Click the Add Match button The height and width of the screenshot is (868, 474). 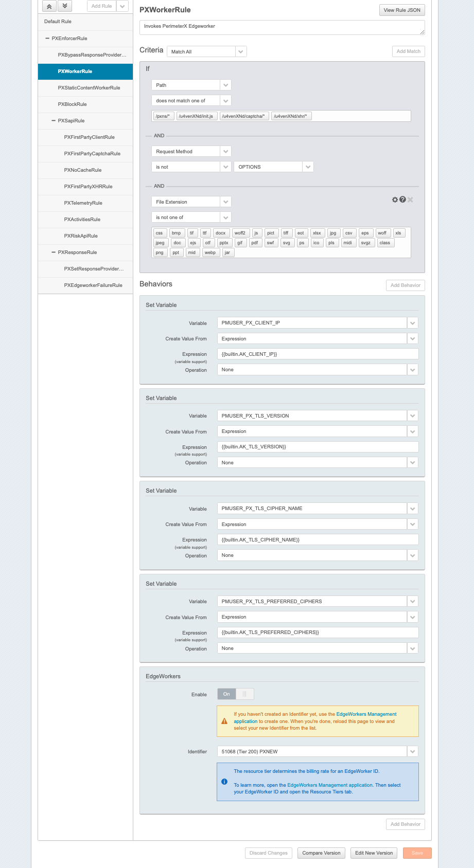click(409, 51)
